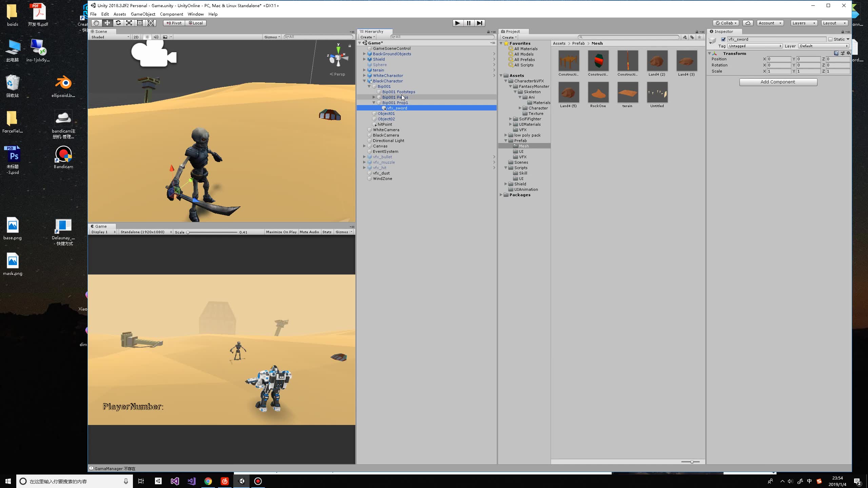This screenshot has height=488, width=868.
Task: Select the Rotate tool
Action: click(118, 23)
